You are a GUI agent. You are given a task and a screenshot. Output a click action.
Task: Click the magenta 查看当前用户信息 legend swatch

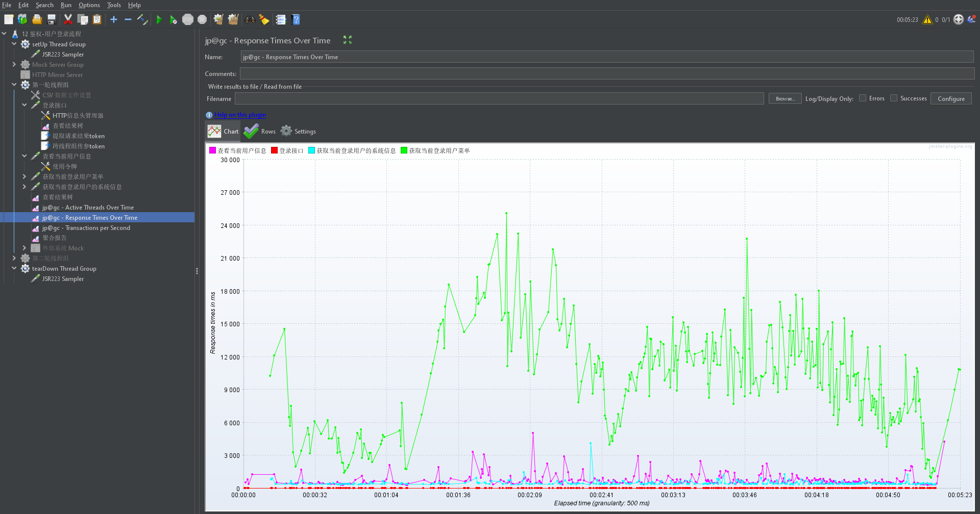tap(212, 150)
